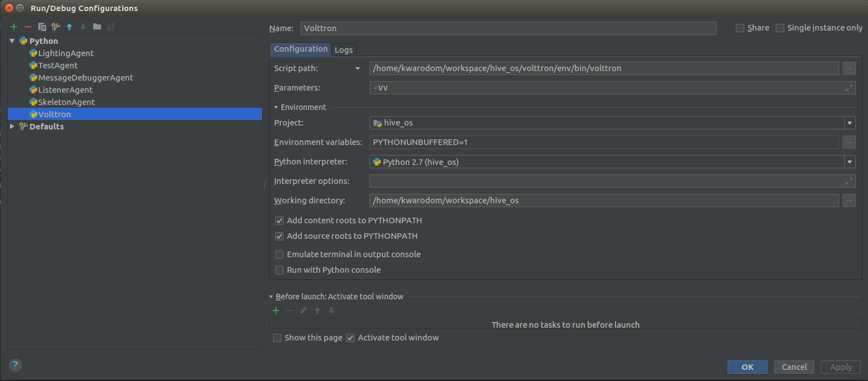Image resolution: width=868 pixels, height=381 pixels.
Task: Add a new configuration with the green plus
Action: [x=14, y=27]
